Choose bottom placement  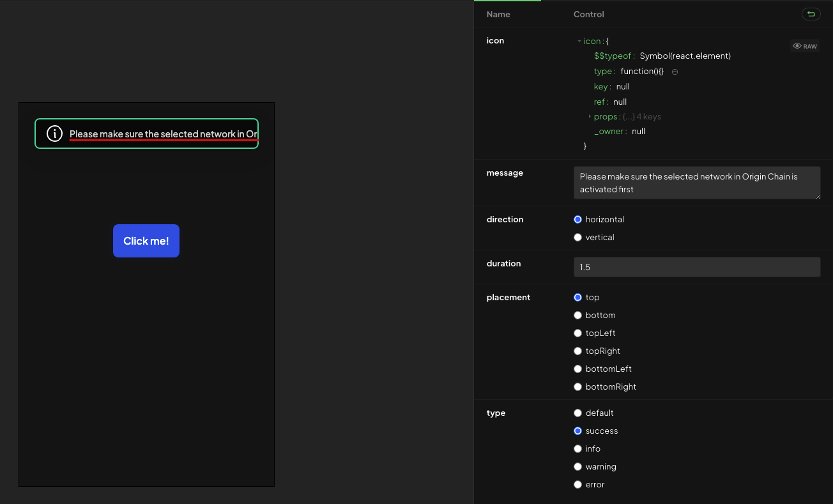(577, 315)
